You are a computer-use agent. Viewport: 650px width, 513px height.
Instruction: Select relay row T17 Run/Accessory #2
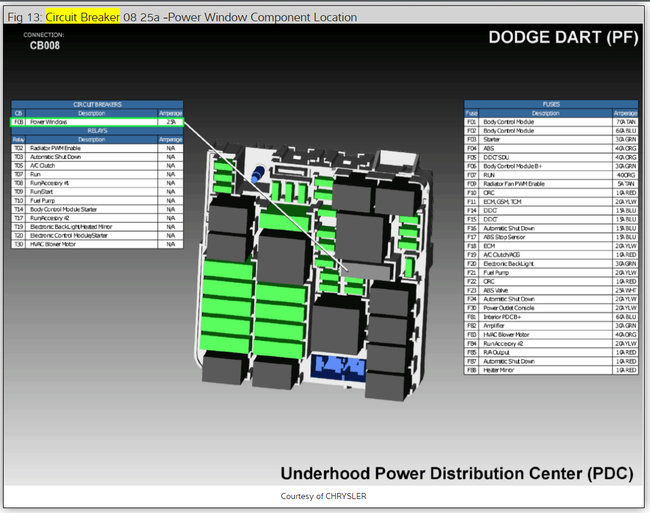click(97, 218)
